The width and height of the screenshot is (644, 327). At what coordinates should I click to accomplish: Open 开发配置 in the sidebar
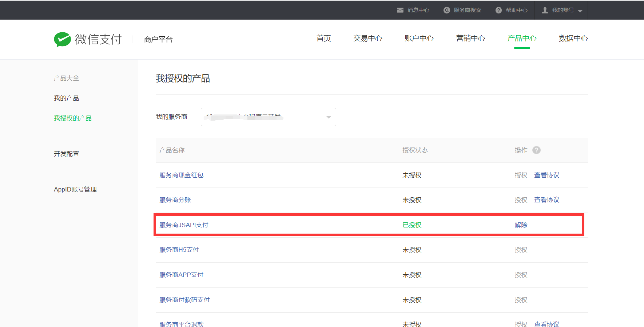(x=66, y=154)
